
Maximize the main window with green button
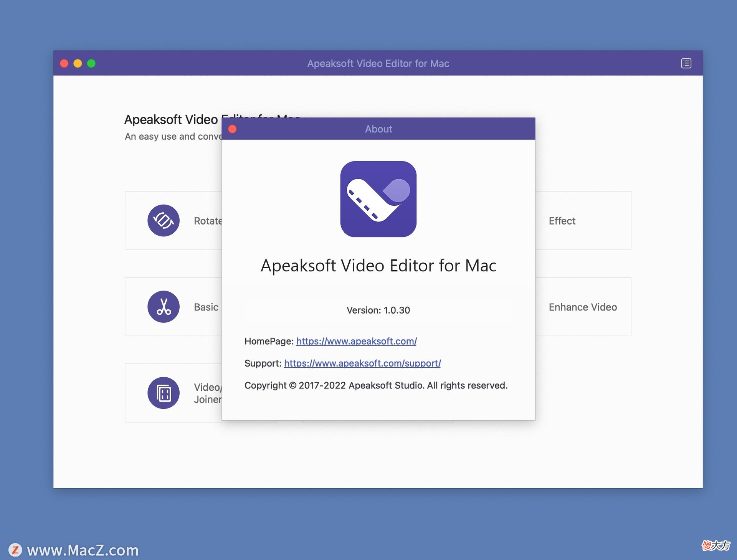[x=91, y=63]
